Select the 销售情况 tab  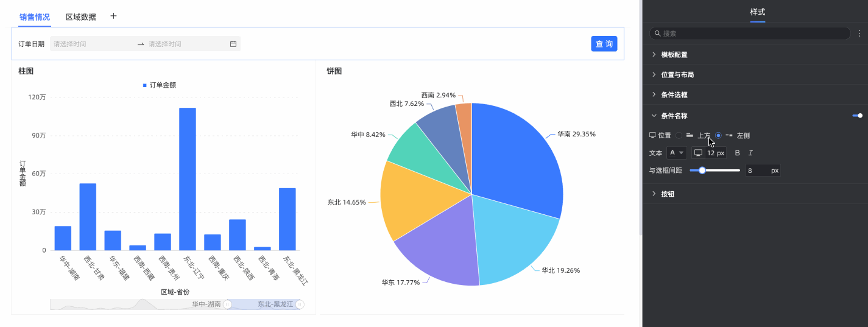[35, 17]
